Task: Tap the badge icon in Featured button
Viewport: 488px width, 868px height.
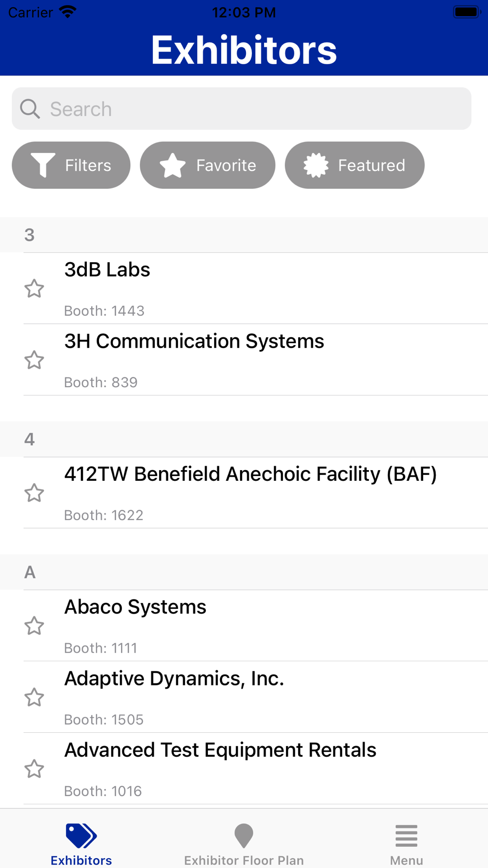Action: (x=316, y=165)
